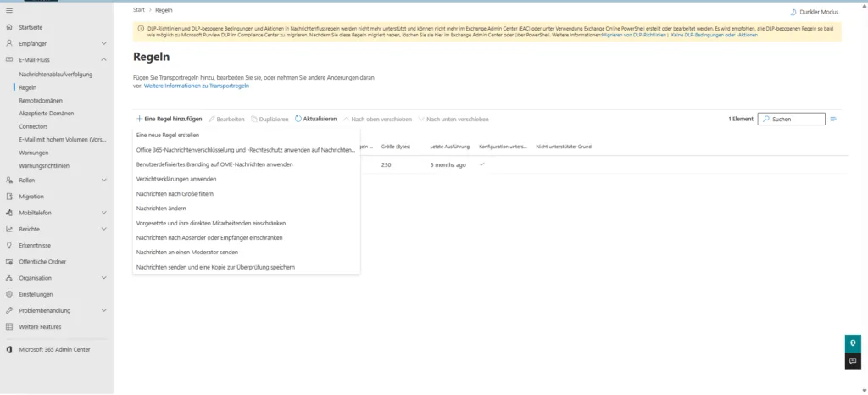
Task: Click the Aktualisieren refresh icon
Action: tap(298, 119)
